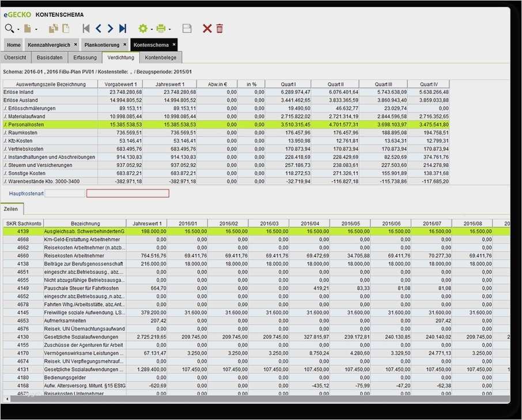Click the paste document icon
Viewport: 522px width, 420px height.
66,28
